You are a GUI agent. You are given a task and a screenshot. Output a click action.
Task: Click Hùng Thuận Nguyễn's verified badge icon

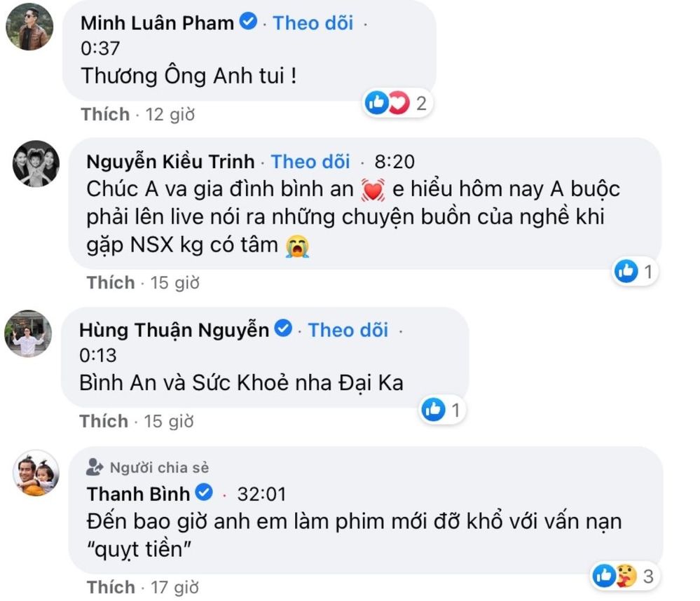tap(282, 329)
